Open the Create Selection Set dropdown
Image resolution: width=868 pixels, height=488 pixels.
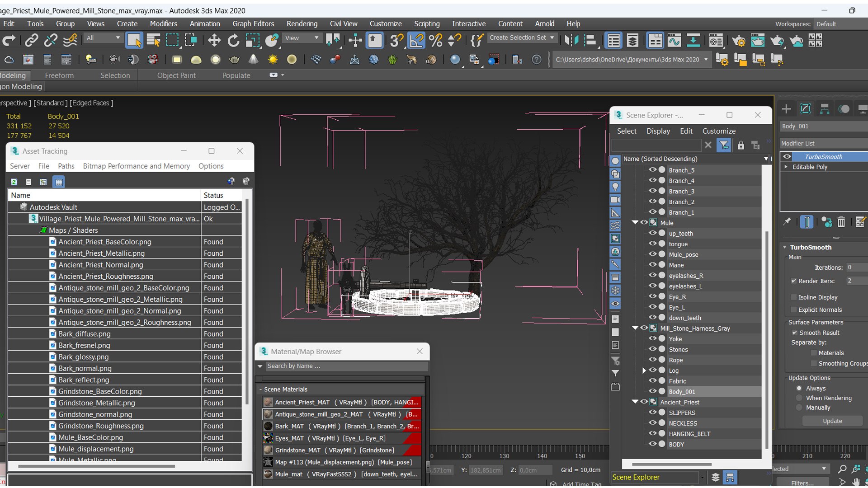[x=552, y=38]
